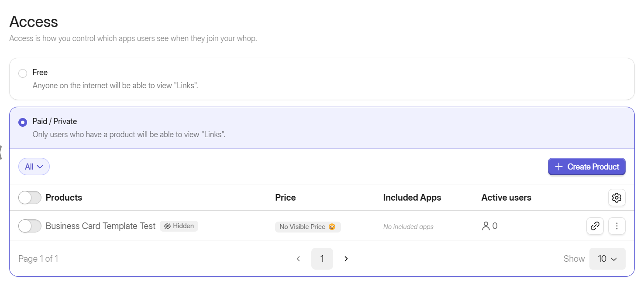This screenshot has height=295, width=644.
Task: Select the Free access radio option
Action: tap(22, 73)
